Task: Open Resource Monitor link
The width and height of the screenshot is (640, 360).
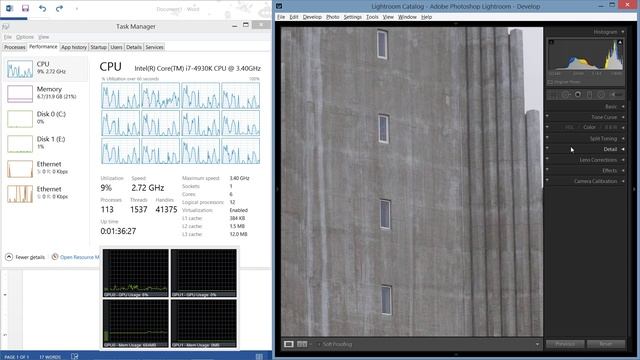Action: point(76,257)
